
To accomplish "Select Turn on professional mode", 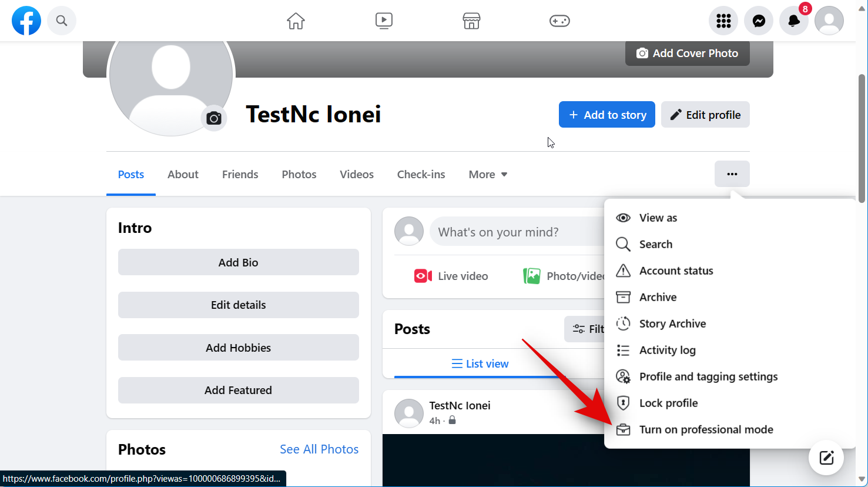I will click(706, 429).
